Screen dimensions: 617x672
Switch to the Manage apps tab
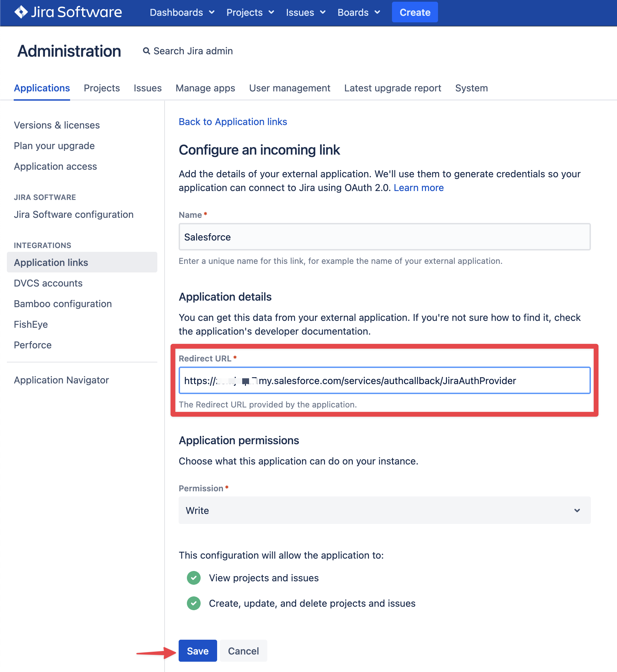pyautogui.click(x=205, y=88)
